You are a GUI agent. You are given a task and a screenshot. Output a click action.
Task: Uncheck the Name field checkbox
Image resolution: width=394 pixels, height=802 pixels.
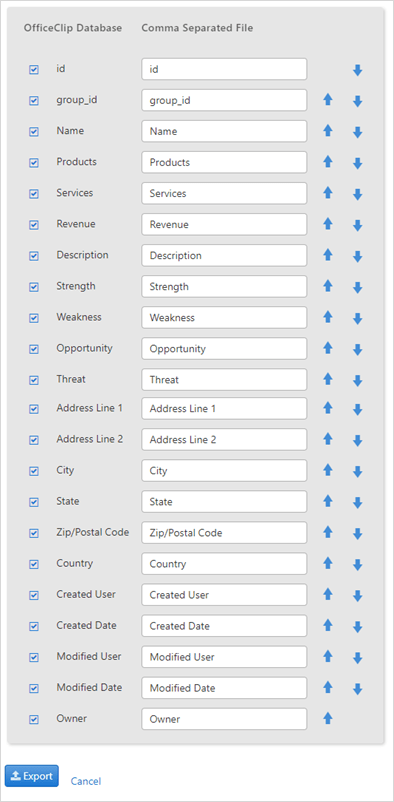tap(34, 132)
